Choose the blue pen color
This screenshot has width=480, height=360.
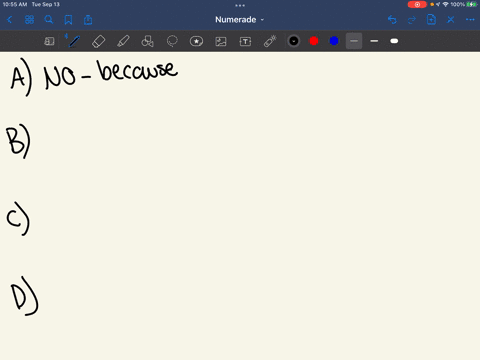(334, 41)
